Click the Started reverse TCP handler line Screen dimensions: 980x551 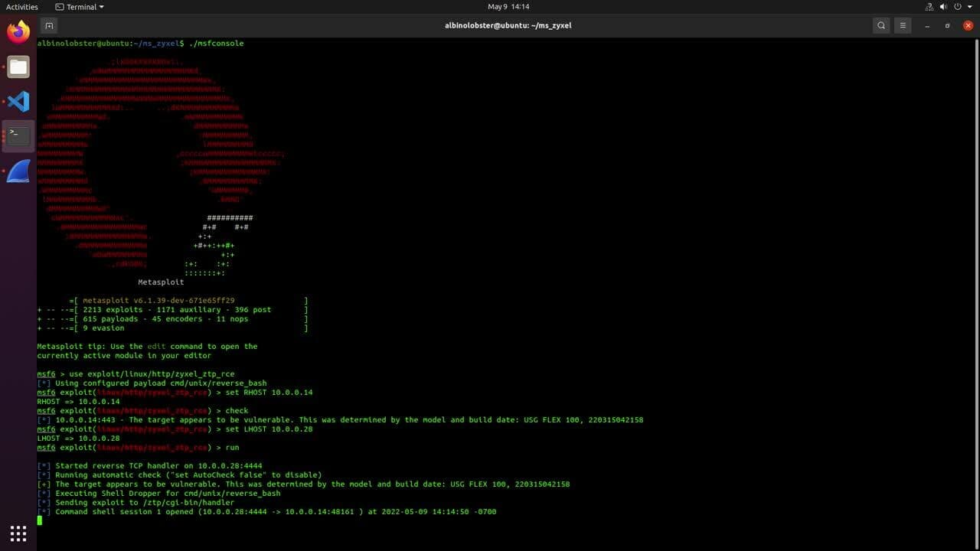(x=149, y=466)
